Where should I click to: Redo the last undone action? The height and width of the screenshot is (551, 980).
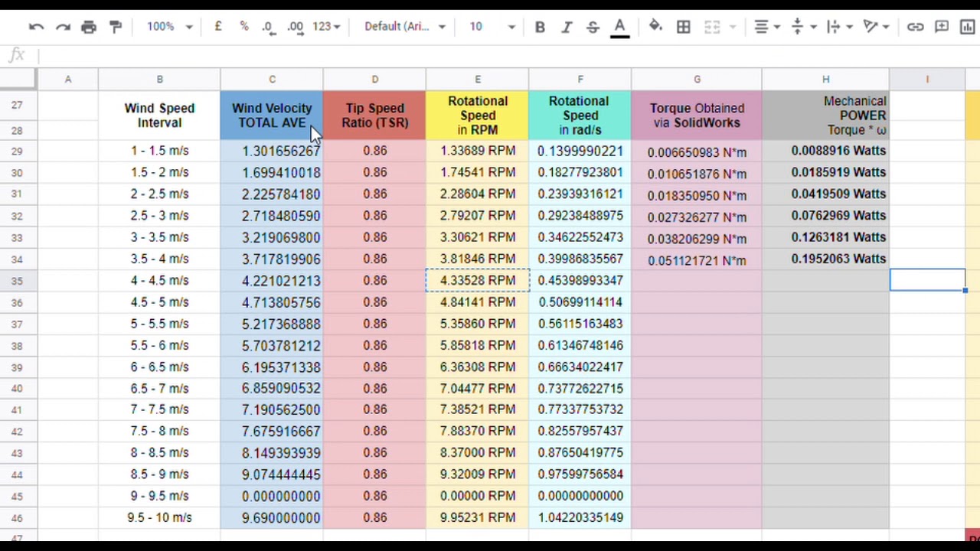63,27
